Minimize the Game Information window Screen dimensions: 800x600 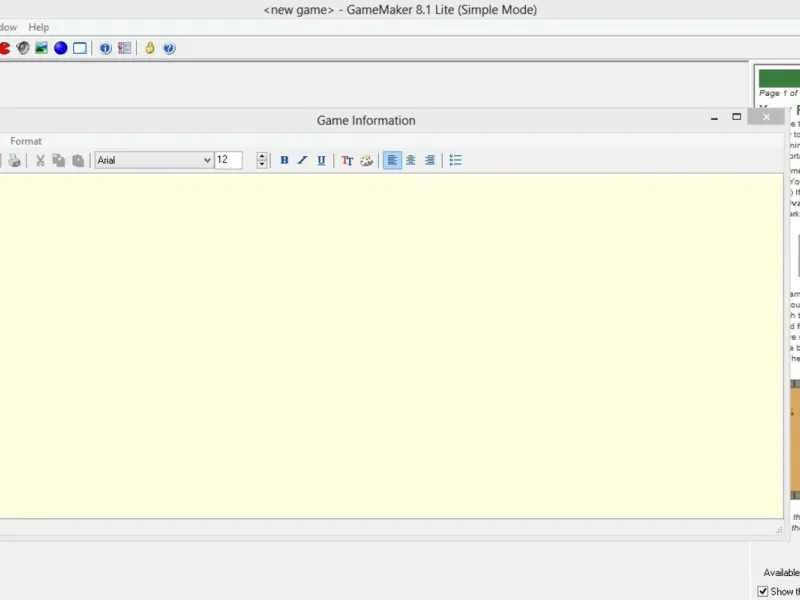coord(714,118)
